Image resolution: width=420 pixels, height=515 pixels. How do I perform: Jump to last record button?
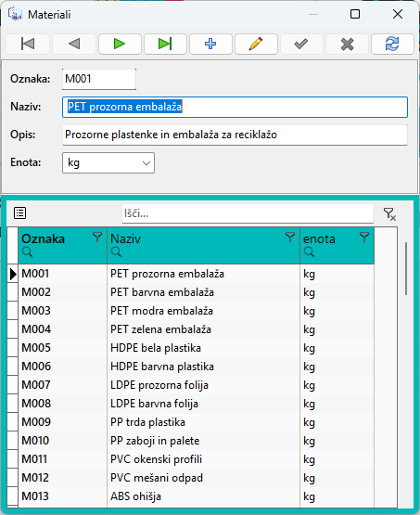click(x=165, y=44)
